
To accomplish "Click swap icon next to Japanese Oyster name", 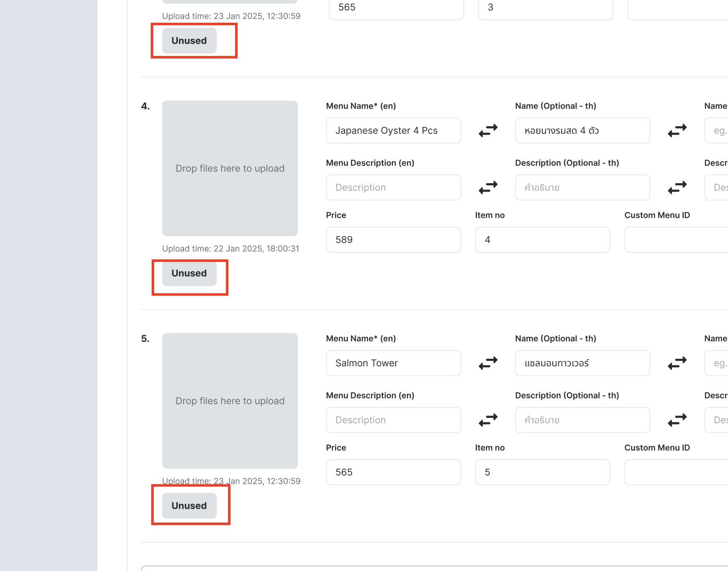I will click(488, 131).
